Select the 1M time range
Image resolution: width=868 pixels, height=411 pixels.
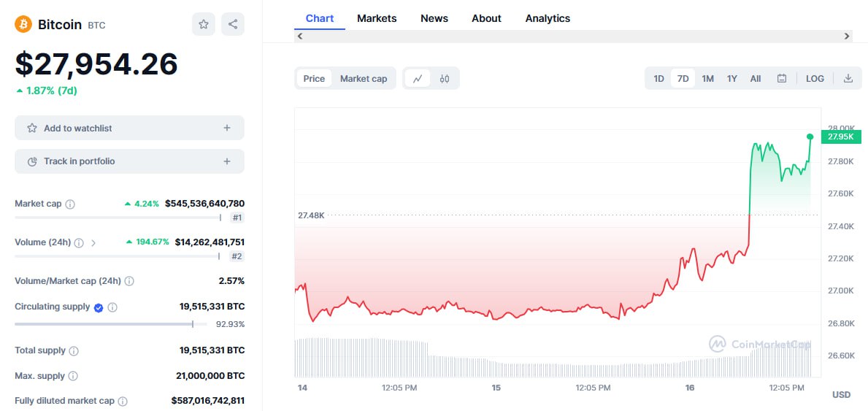(707, 79)
